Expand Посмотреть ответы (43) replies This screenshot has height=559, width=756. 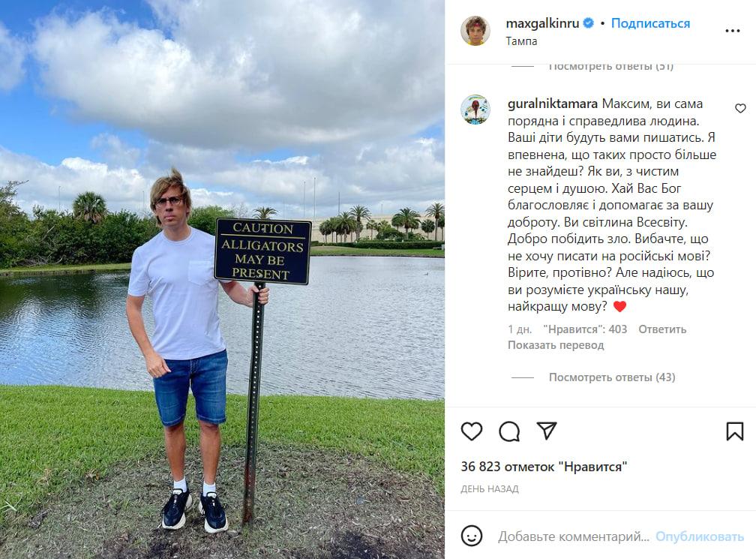[x=612, y=377]
